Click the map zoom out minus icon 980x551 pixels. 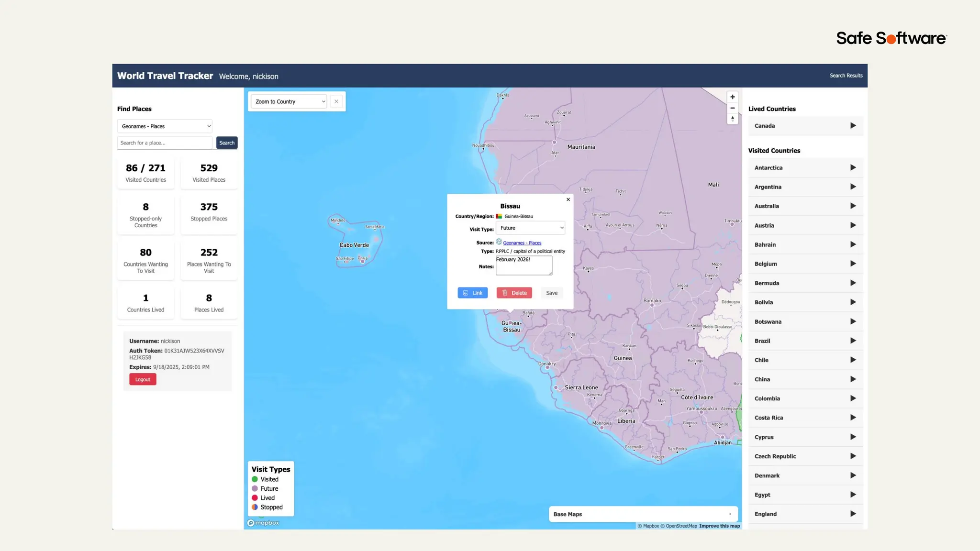pyautogui.click(x=732, y=108)
